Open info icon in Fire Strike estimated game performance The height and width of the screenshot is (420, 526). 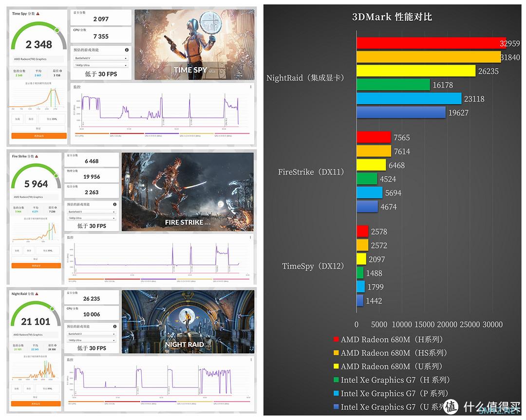[x=115, y=204]
